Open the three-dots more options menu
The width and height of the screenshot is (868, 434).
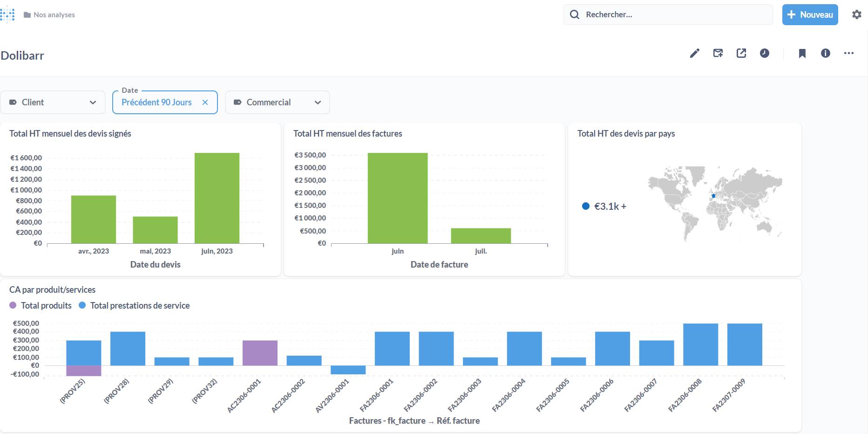[x=848, y=53]
